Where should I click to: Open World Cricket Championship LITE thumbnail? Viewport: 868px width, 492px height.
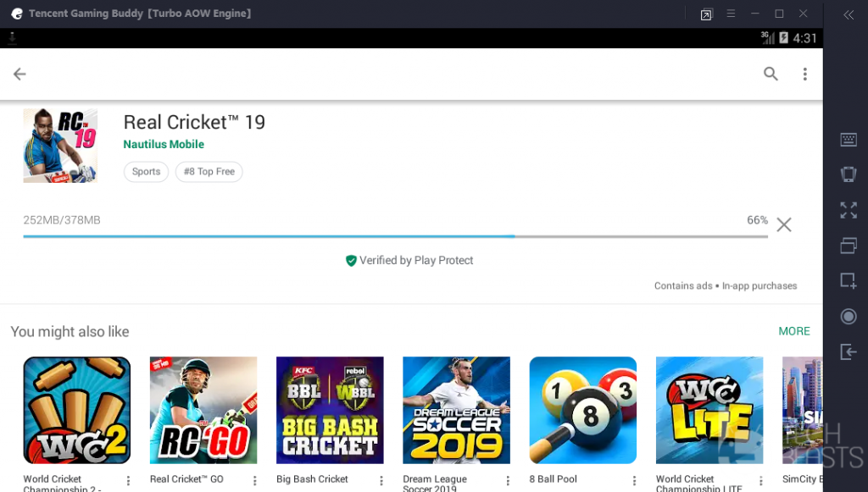[709, 410]
